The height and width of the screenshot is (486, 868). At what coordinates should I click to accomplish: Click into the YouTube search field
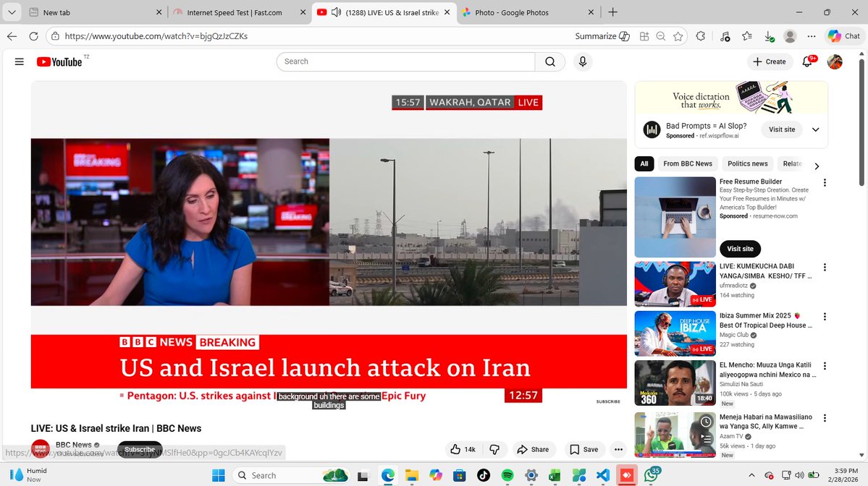(406, 61)
